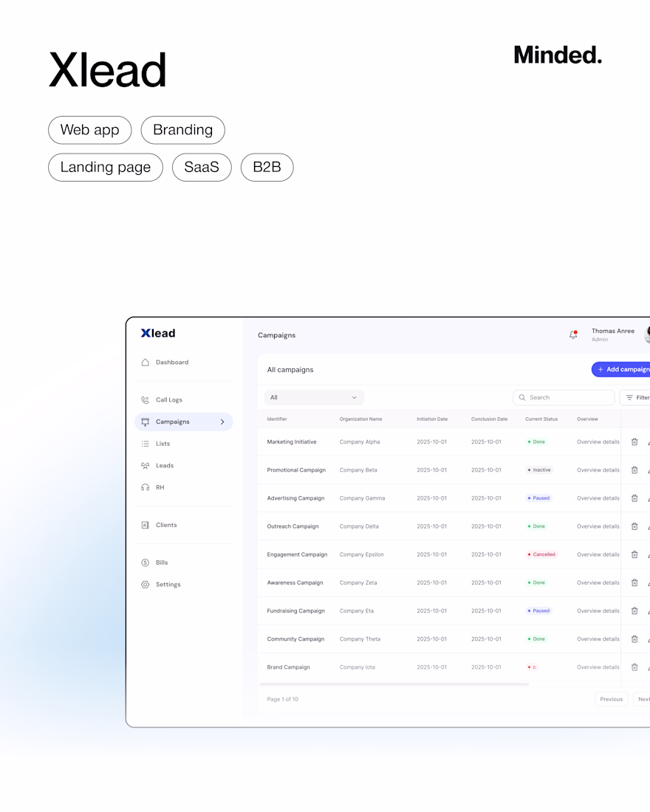
Task: Click the Minded. logo
Action: point(558,55)
